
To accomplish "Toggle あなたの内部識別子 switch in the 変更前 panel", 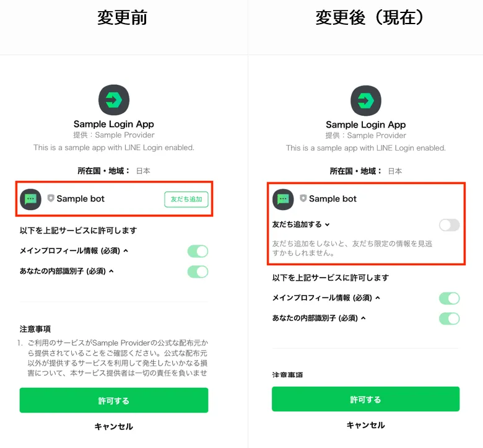I will tap(198, 271).
